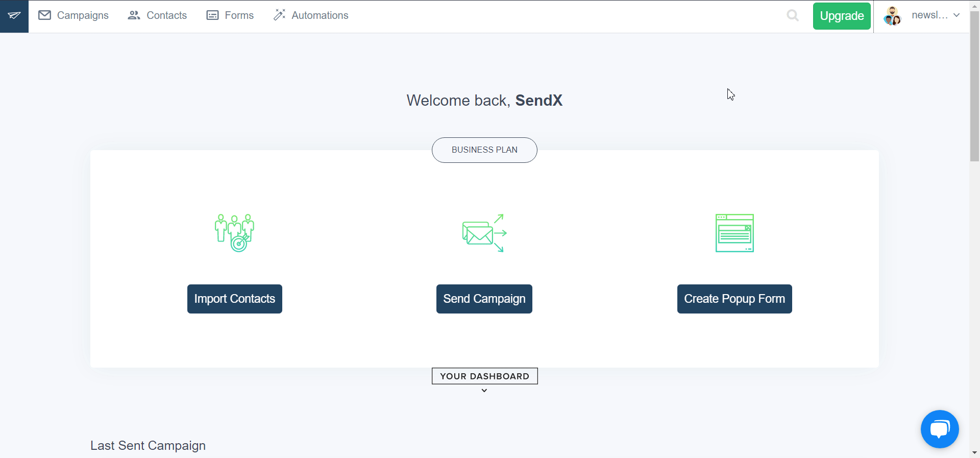Image resolution: width=980 pixels, height=458 pixels.
Task: Expand the chevron below Your Dashboard
Action: pos(484,391)
